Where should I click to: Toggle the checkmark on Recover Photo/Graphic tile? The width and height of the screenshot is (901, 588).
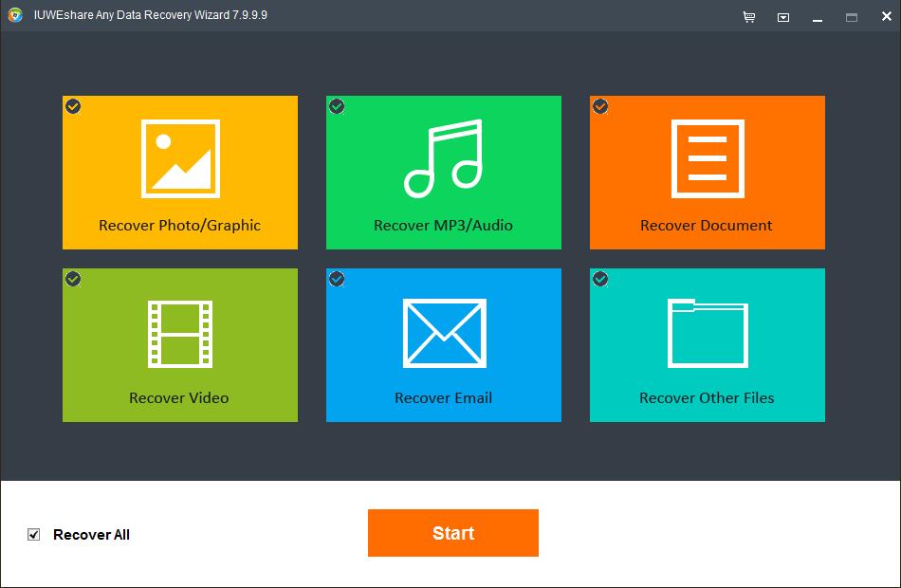coord(71,107)
